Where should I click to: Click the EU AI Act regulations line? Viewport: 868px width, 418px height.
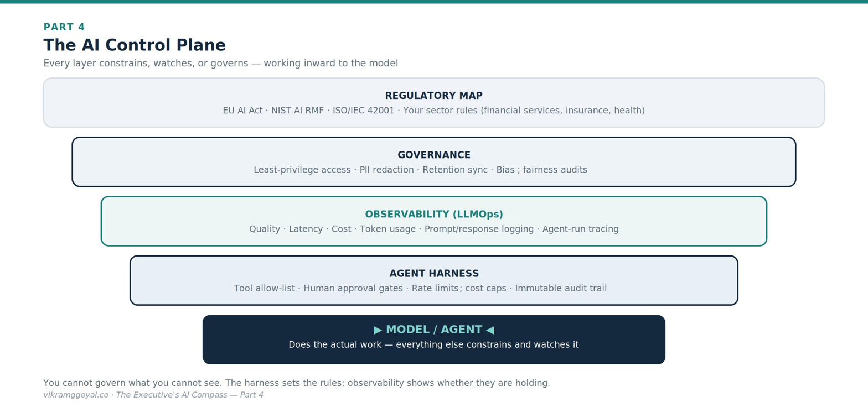tap(433, 111)
